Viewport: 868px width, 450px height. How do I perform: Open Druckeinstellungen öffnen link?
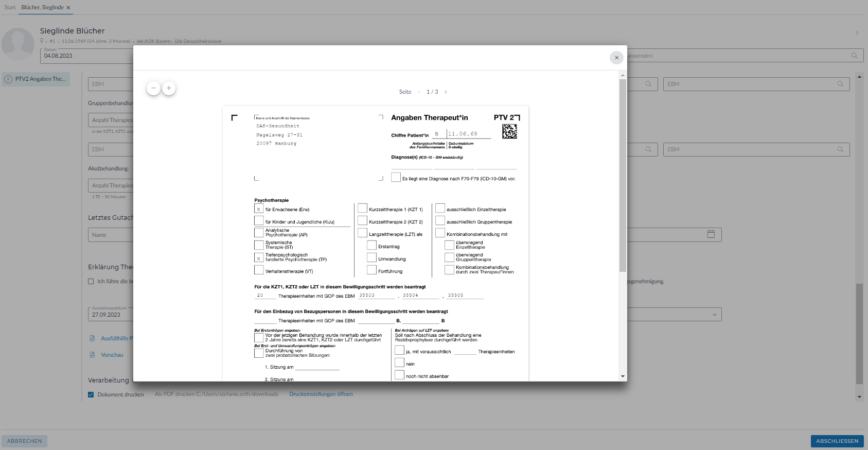[x=321, y=394]
